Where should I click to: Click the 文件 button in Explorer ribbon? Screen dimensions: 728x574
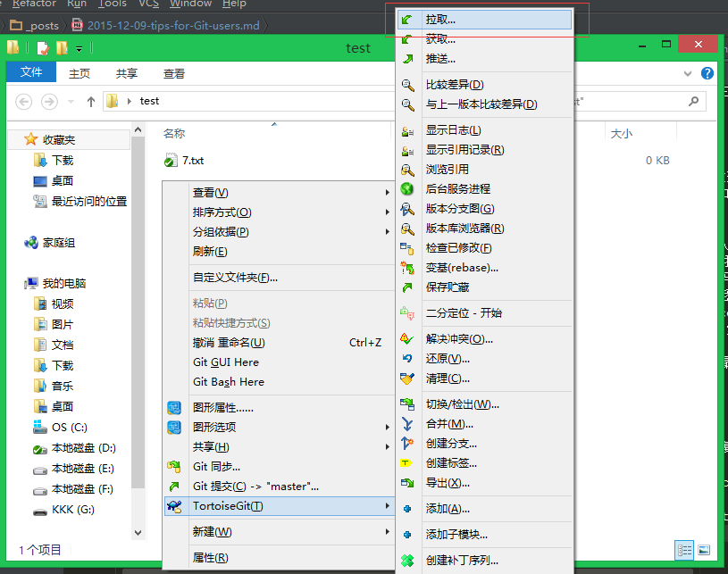tap(31, 73)
